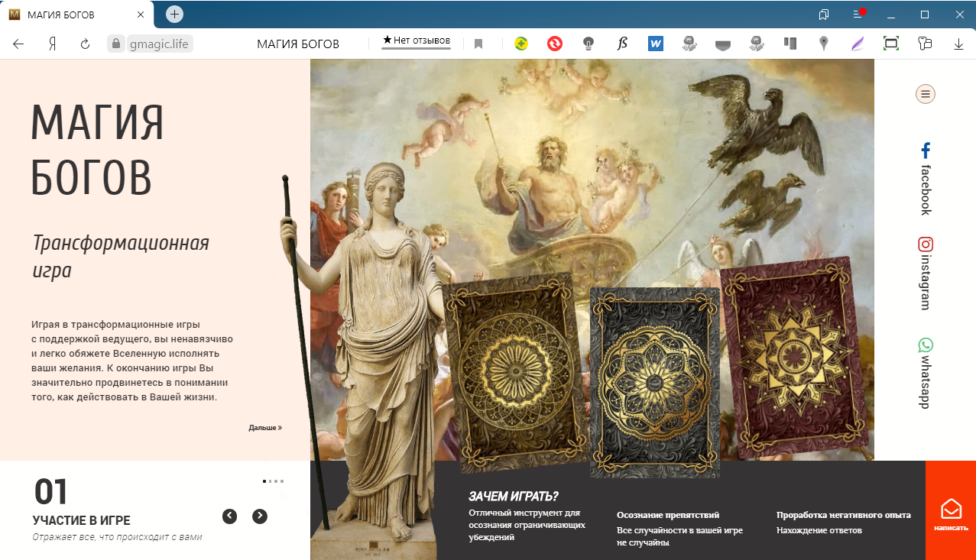Click the 'fS' font extension icon
Viewport: 976px width, 560px height.
point(622,44)
